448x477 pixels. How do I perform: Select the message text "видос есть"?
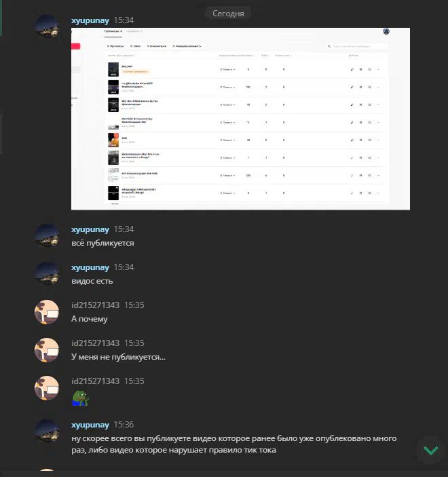click(x=92, y=281)
